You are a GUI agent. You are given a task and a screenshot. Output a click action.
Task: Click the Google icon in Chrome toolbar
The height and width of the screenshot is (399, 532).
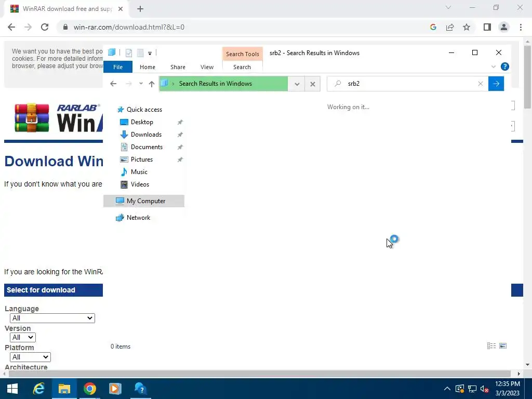433,27
